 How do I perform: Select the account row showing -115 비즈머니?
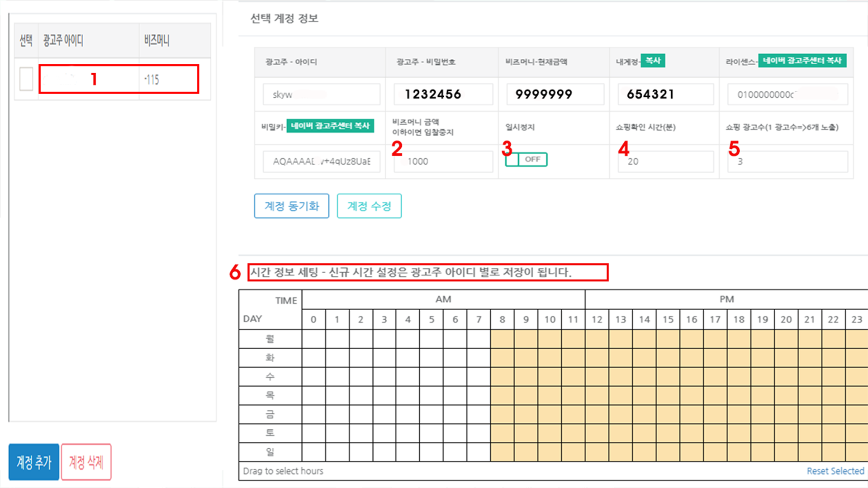(119, 79)
